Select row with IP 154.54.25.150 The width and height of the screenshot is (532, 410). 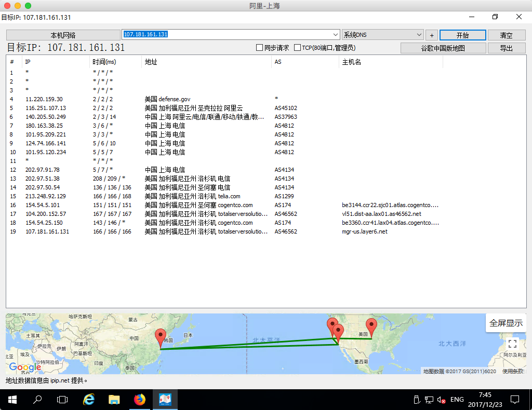coord(266,223)
